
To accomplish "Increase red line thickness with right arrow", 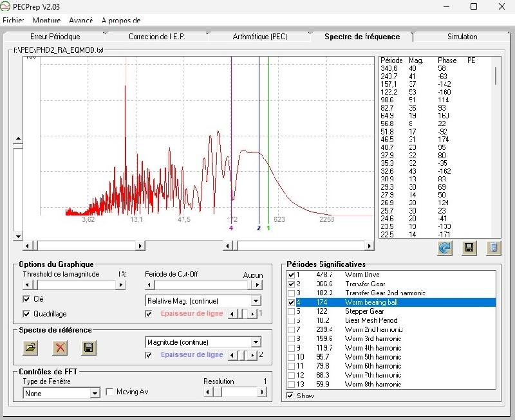I will pos(252,314).
